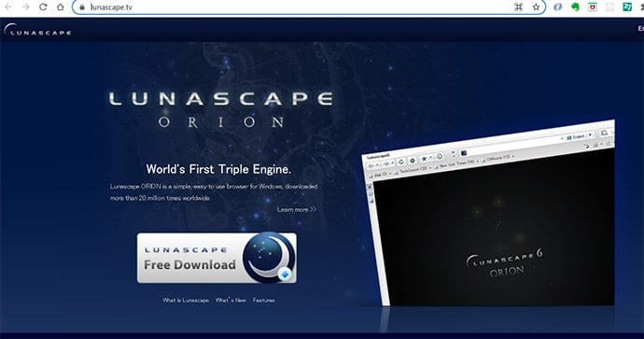Click the browser forward arrow

click(x=25, y=7)
